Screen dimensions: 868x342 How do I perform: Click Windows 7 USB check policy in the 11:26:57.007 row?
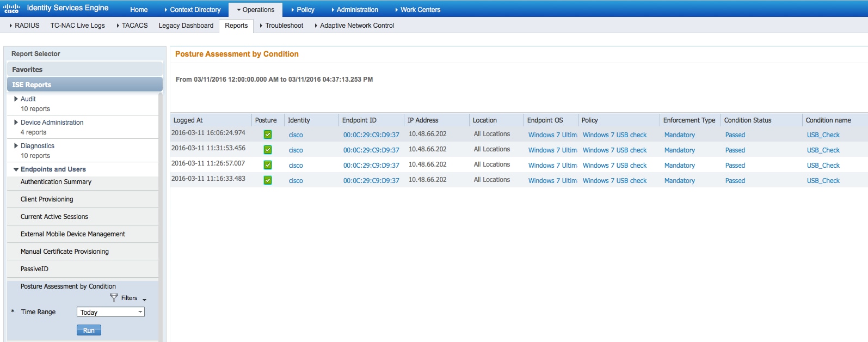click(x=615, y=166)
